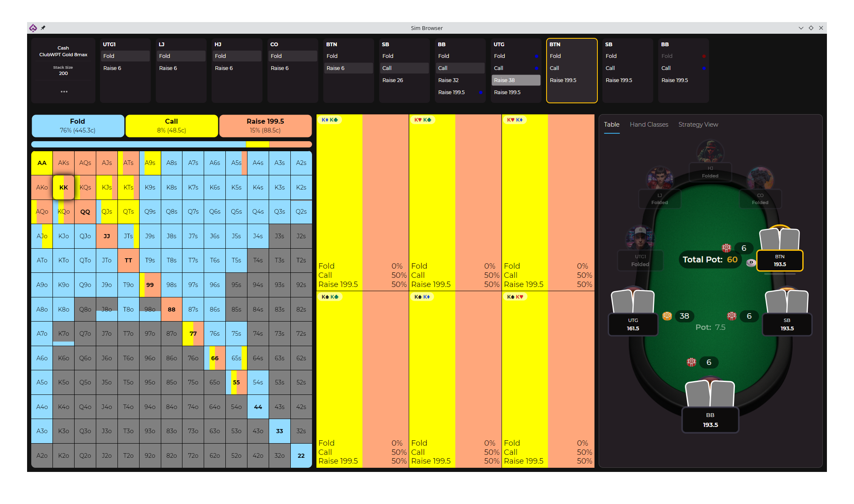
Task: Click the CO folded player avatar
Action: click(x=760, y=178)
